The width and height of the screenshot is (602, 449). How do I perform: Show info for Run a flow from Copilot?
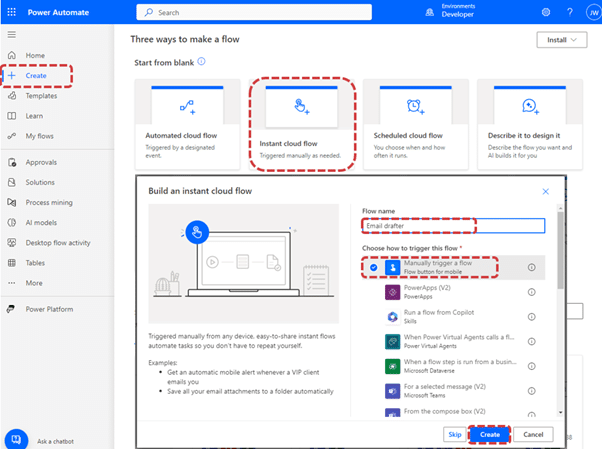pos(531,316)
